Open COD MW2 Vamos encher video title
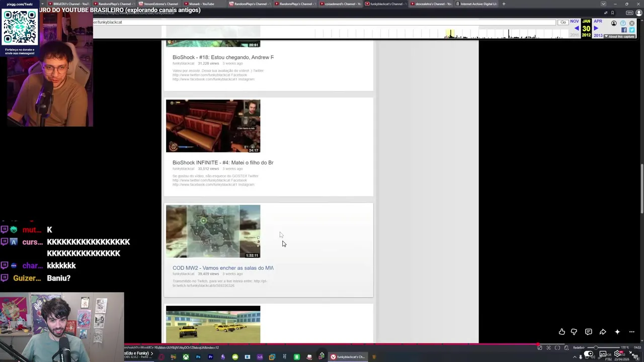The image size is (644, 362). coord(223,268)
